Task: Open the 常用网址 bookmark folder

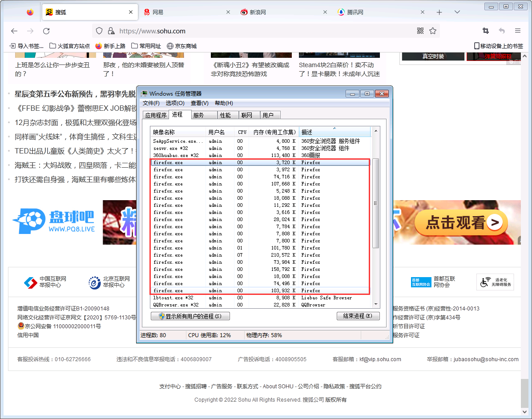Action: [146, 46]
